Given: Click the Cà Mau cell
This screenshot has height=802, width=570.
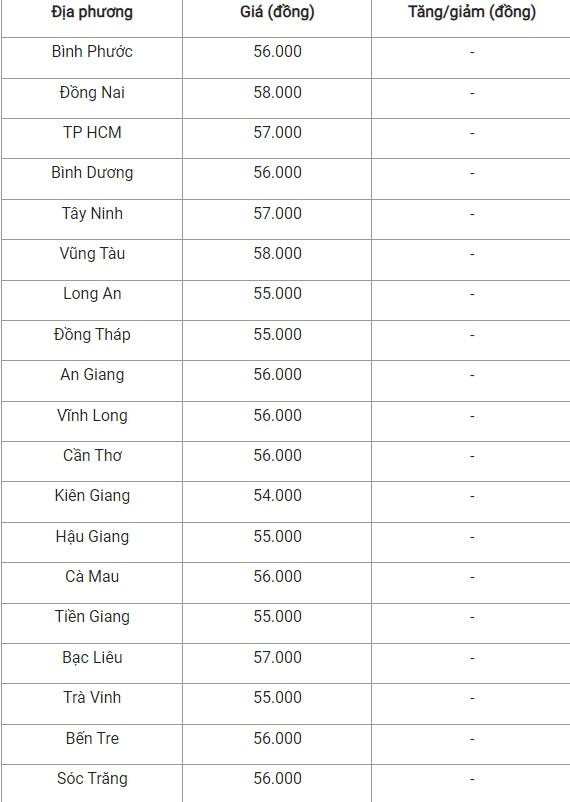Looking at the screenshot, I should (x=92, y=576).
